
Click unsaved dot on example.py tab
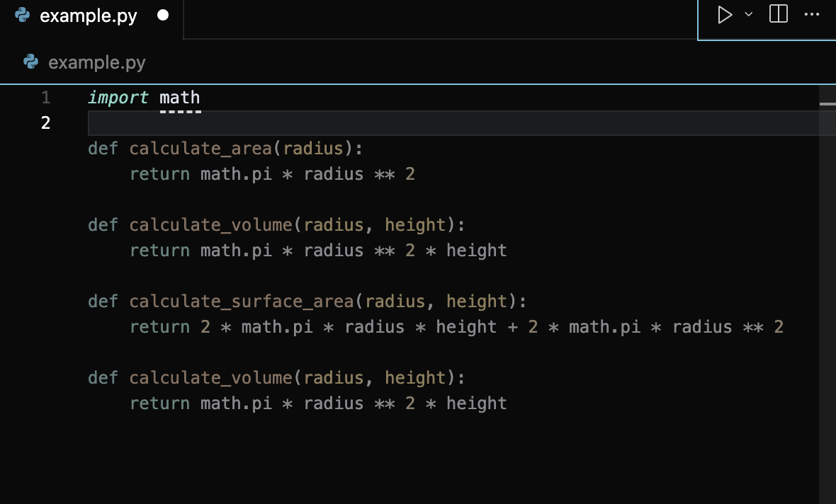tap(163, 16)
